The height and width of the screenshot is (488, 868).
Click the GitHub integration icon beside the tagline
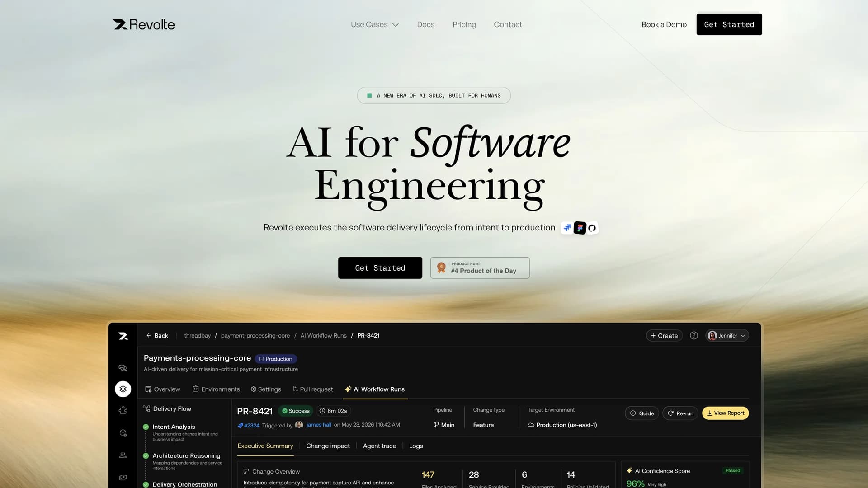[592, 228]
